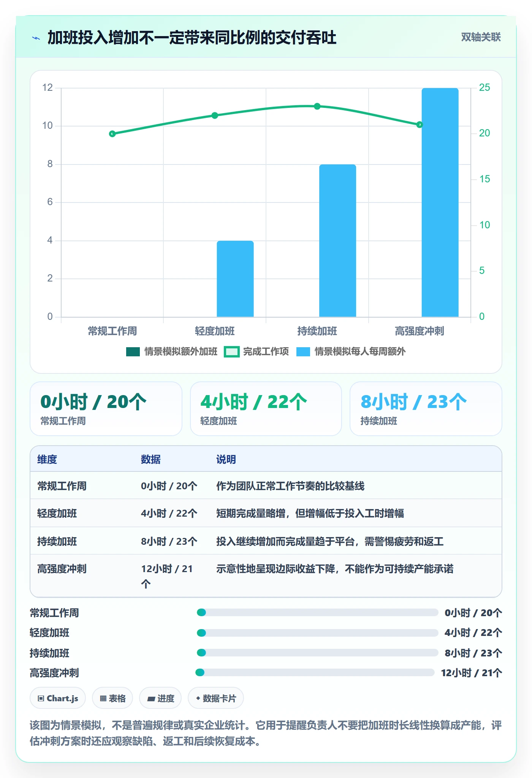532x778 pixels.
Task: Select the Chart.js tag chip
Action: point(58,698)
